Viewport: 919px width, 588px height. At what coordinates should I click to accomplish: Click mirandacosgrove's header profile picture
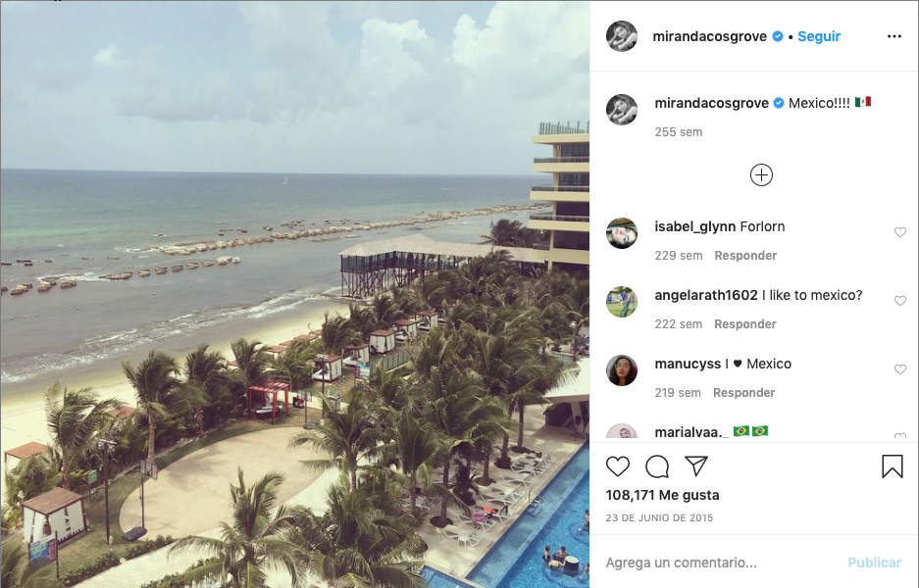[622, 36]
